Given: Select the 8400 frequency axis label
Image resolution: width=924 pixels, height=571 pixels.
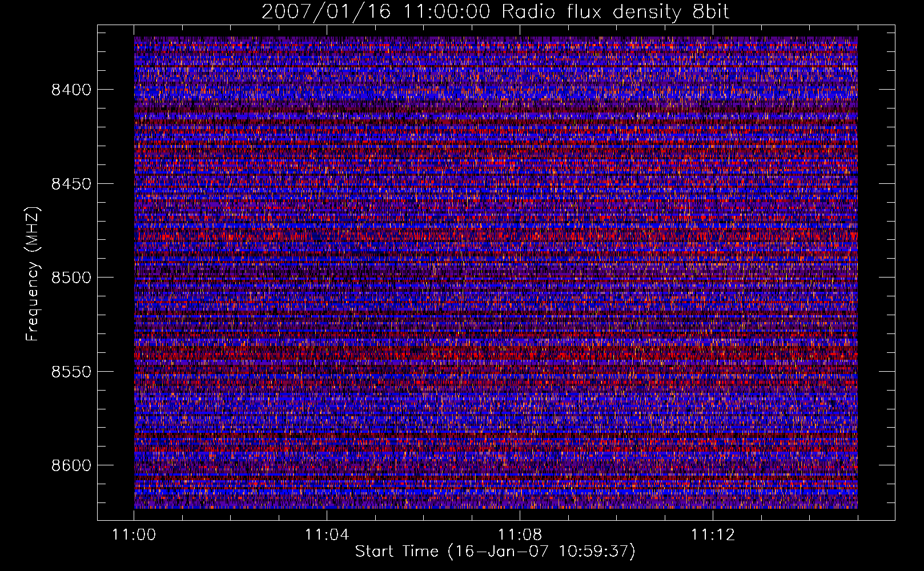Looking at the screenshot, I should [x=71, y=90].
